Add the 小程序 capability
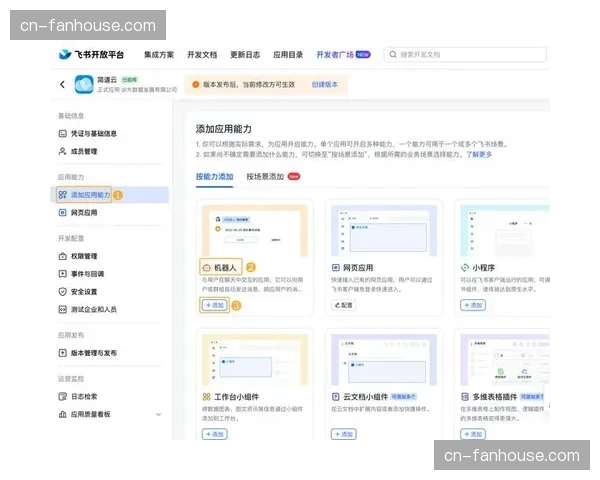600x480 pixels. [473, 305]
